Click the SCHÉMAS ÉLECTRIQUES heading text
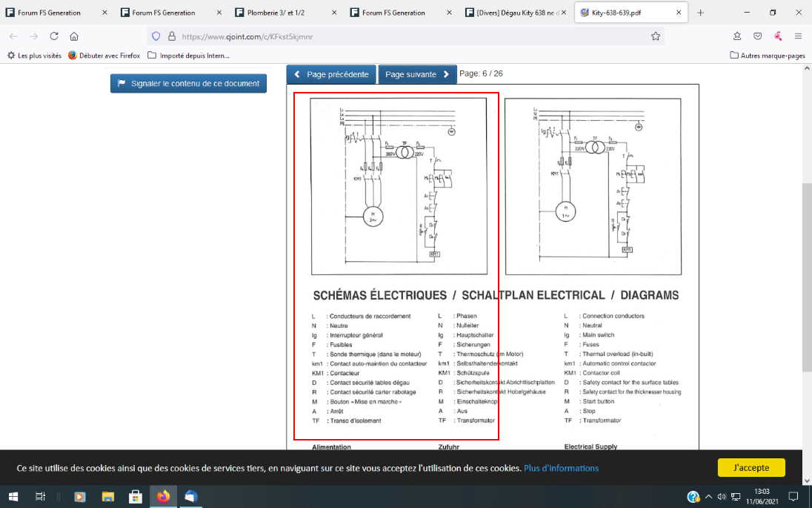This screenshot has width=812, height=508. pos(379,295)
